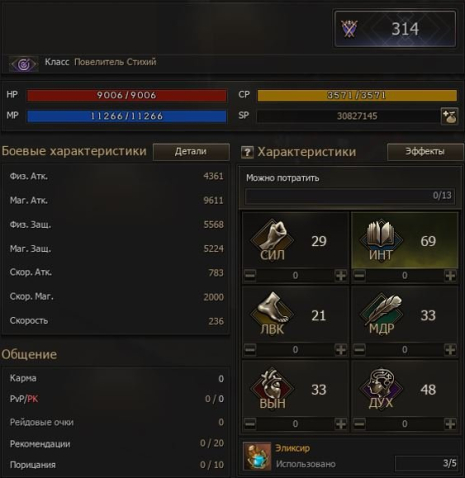Click the class eye emblem icon
Screen dimensions: 465x478
click(x=23, y=64)
